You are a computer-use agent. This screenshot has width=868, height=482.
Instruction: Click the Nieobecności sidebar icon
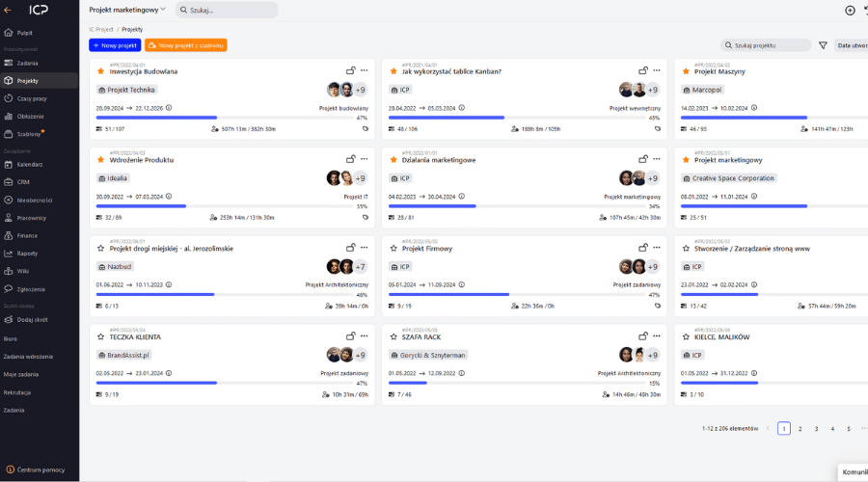pyautogui.click(x=9, y=200)
